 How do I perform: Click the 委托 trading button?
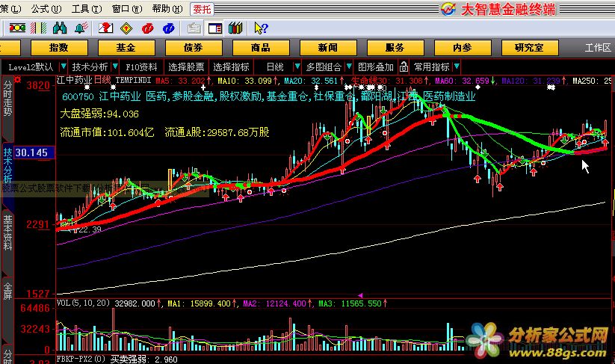click(x=202, y=9)
